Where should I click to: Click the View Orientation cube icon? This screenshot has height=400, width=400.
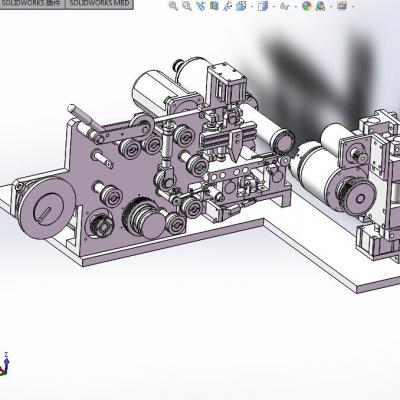click(241, 6)
